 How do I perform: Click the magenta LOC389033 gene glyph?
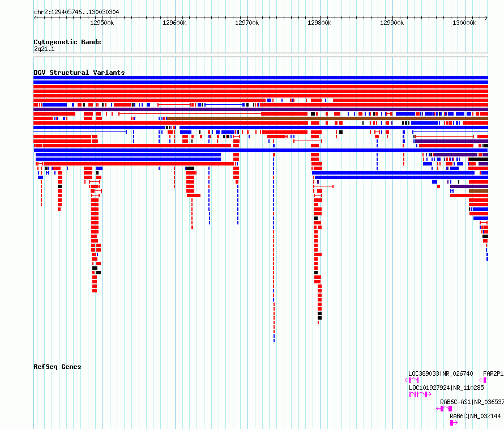click(x=412, y=380)
